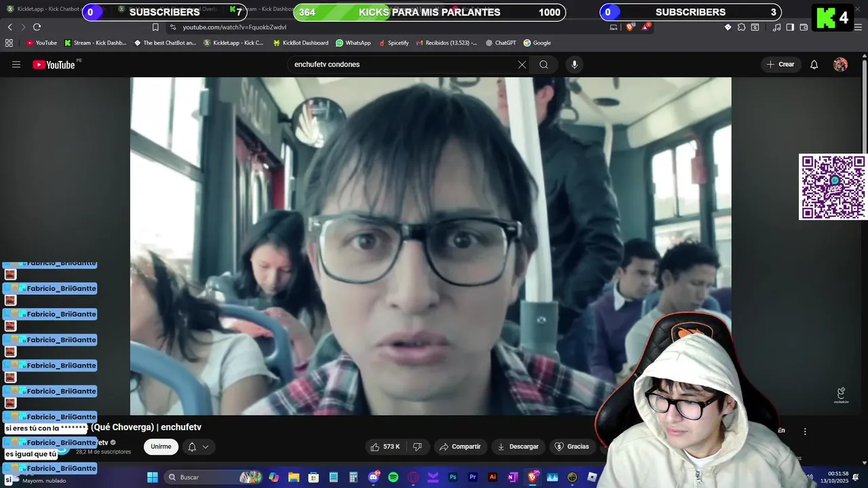Open Opera GX from the taskbar
The image size is (868, 488).
pos(413,477)
